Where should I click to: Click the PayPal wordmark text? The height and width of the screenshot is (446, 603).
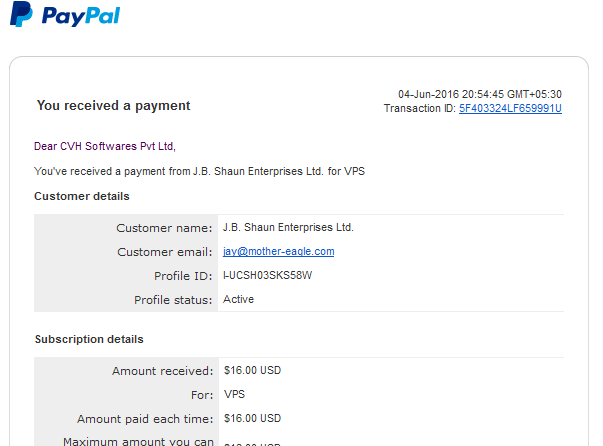[81, 17]
